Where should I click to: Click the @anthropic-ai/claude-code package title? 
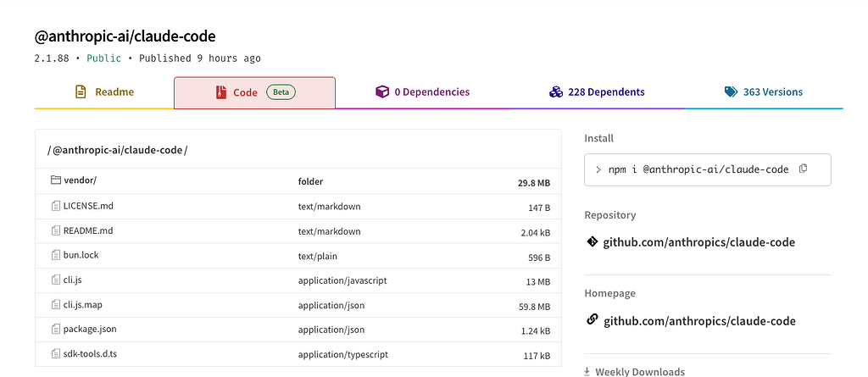[x=125, y=36]
